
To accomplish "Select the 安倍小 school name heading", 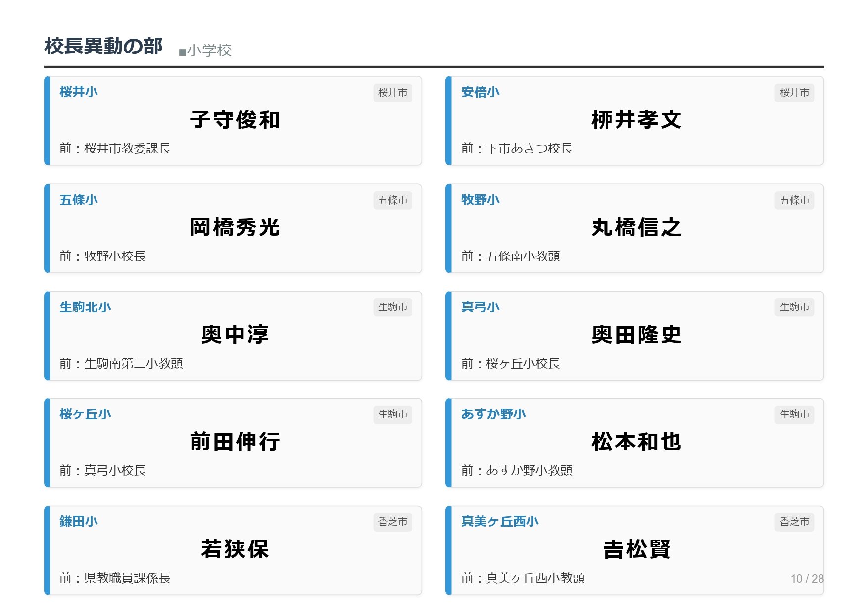I will pos(480,92).
